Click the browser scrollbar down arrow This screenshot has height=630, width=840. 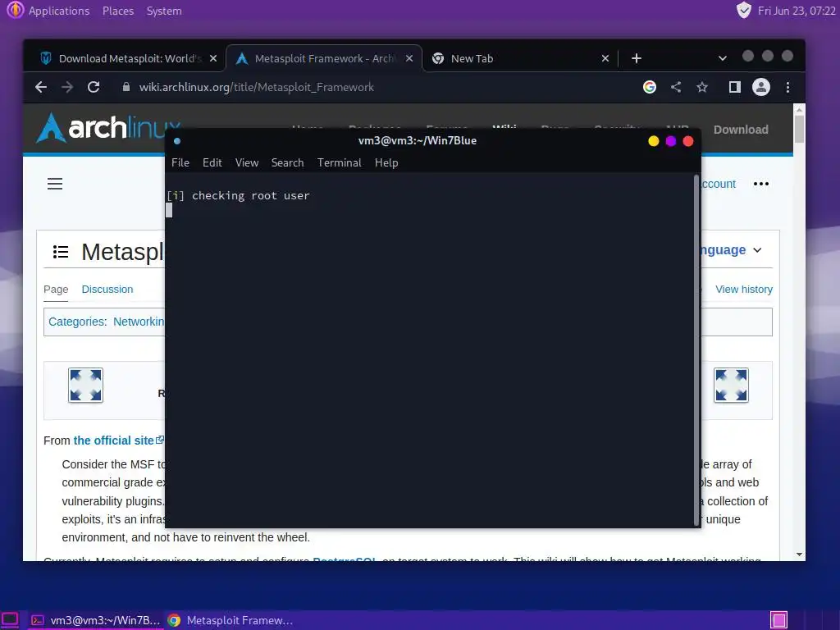[799, 555]
